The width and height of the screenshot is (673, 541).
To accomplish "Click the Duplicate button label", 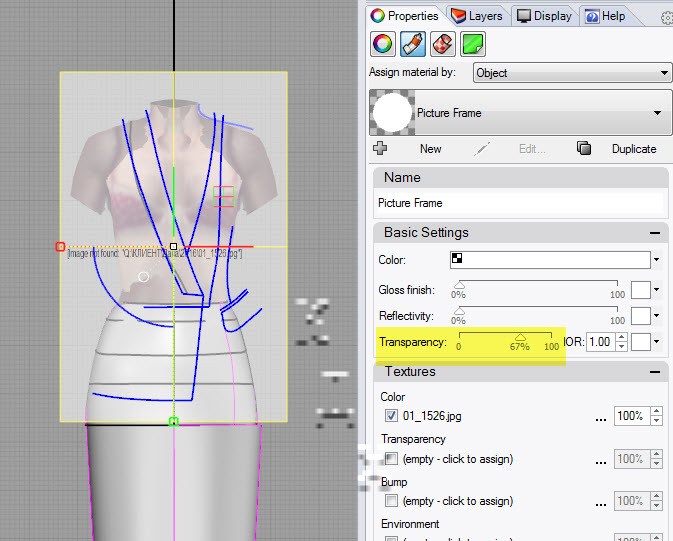I will tap(634, 149).
